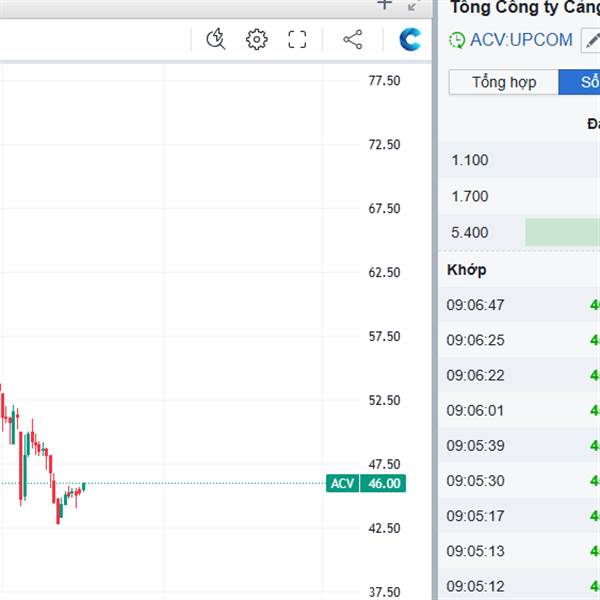Click the green volume bar beside 5.400
600x600 pixels.
click(562, 232)
